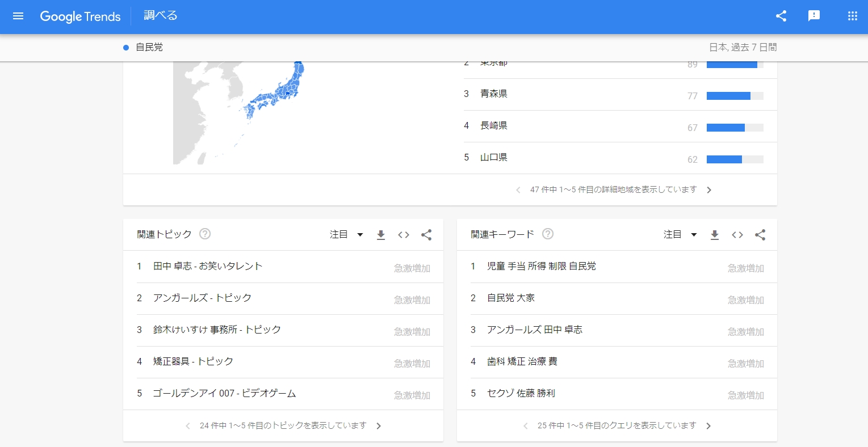Click the 長崎県 interest bar
Image resolution: width=868 pixels, height=447 pixels.
coord(735,128)
